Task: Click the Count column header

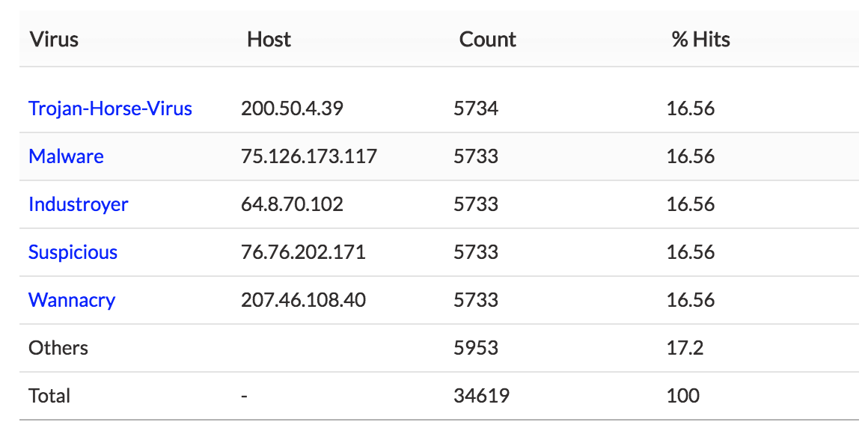Action: click(487, 39)
